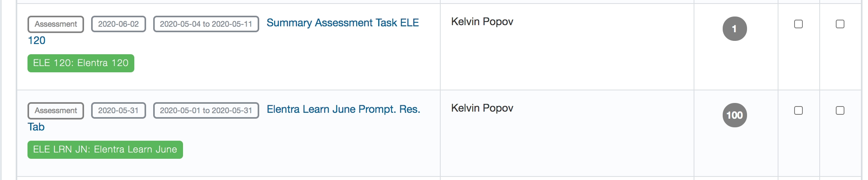Click the 2020-05-04 to 2020-05-11 range badge
The width and height of the screenshot is (868, 180).
coord(206,24)
